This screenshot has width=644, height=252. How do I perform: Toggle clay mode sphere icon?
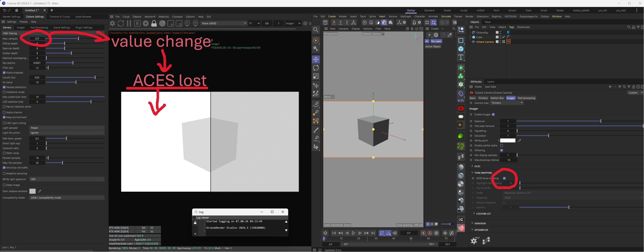[x=163, y=23]
